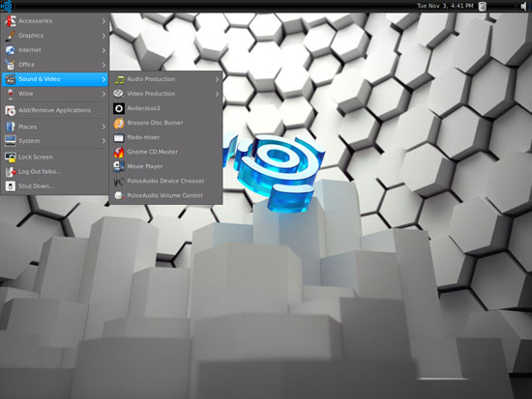Click the Audio Production label
The width and height of the screenshot is (532, 399).
tap(151, 79)
